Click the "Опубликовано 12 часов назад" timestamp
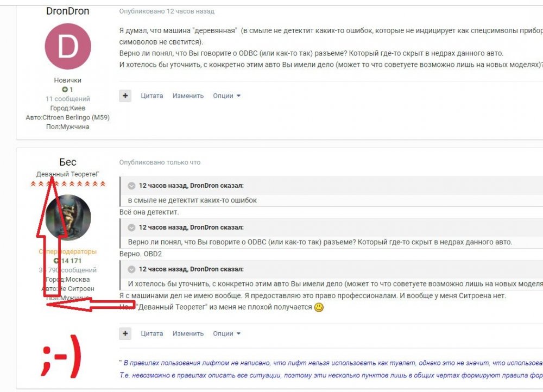This screenshot has width=543, height=392. tap(167, 11)
